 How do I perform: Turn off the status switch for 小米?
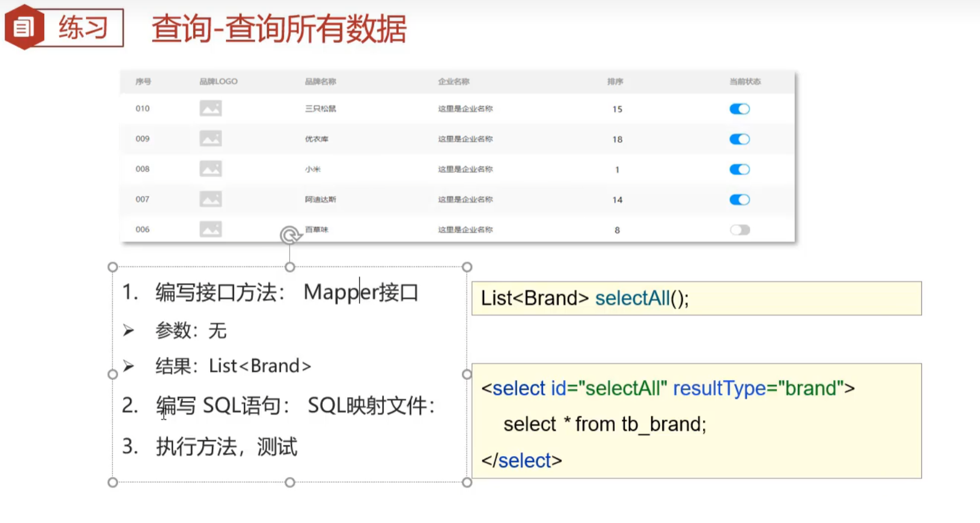pos(740,169)
